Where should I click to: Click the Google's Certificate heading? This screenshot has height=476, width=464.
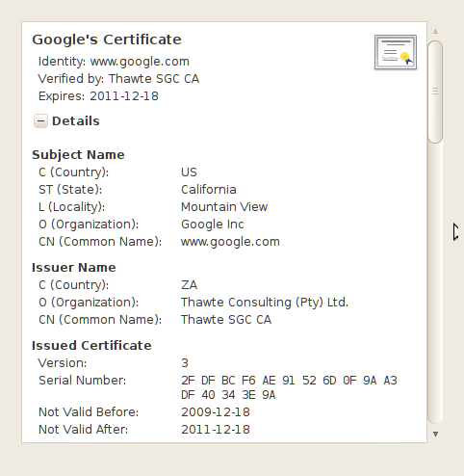[x=107, y=40]
